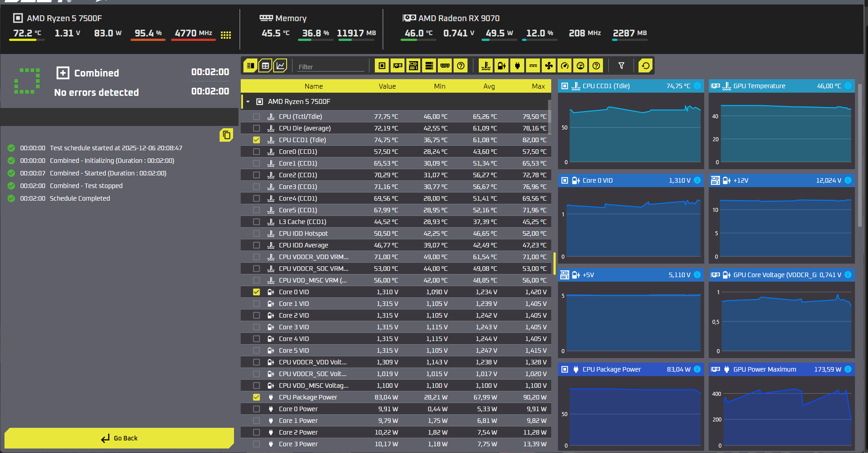Screen dimensions: 868x453
Task: Check the Core0 (CCD1) row checkbox
Action: pos(256,152)
